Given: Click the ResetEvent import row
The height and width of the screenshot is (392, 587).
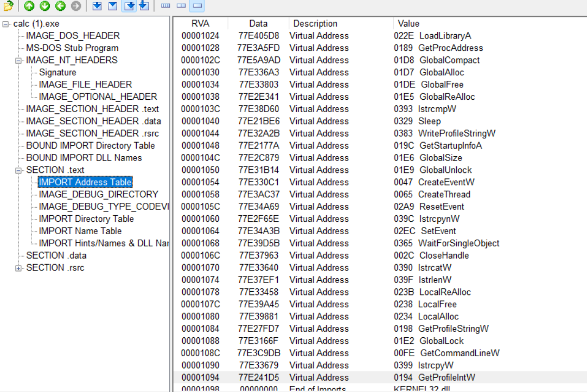Looking at the screenshot, I should [x=380, y=207].
